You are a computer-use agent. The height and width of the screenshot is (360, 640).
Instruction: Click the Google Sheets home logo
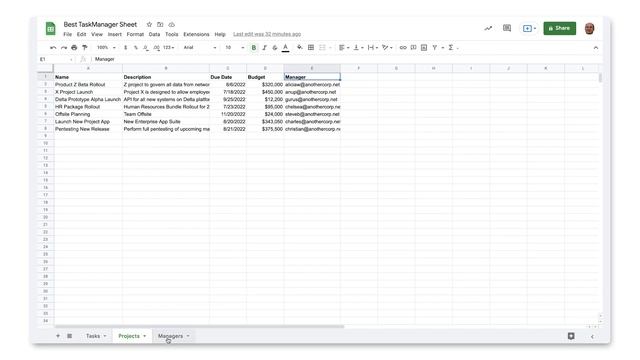(x=51, y=29)
